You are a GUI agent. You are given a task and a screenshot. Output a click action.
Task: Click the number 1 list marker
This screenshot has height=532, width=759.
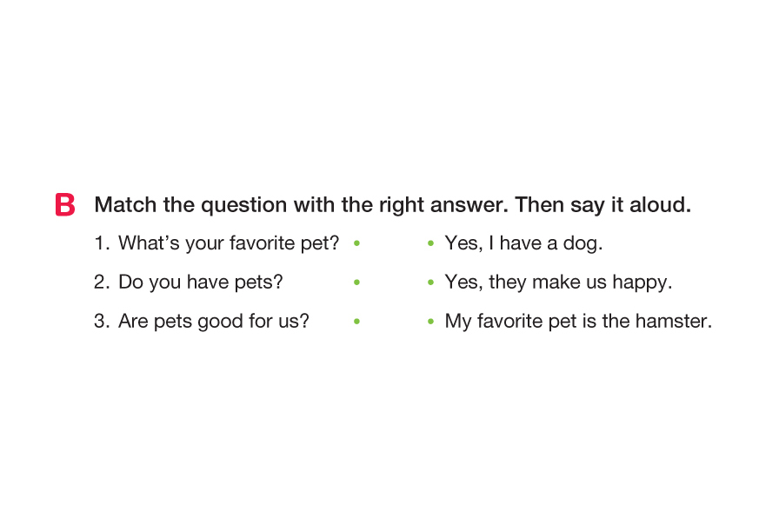click(101, 243)
